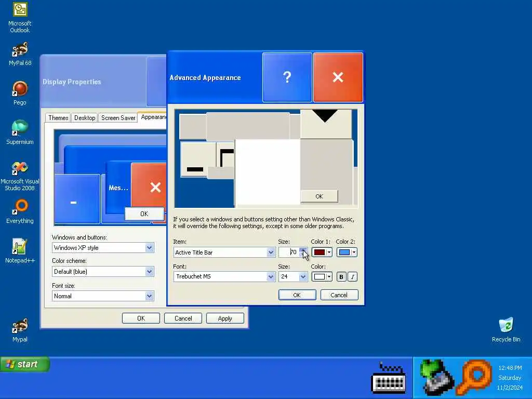Screen dimensions: 532x399
Task: Open the on-screen keyboard tray icon
Action: 389,378
